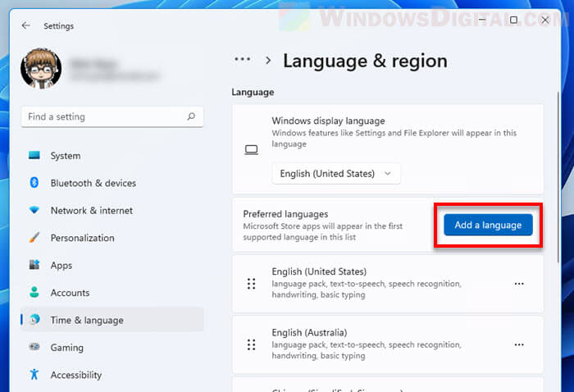Click the vertical scrollbar of settings page
The width and height of the screenshot is (574, 392).
[x=558, y=177]
